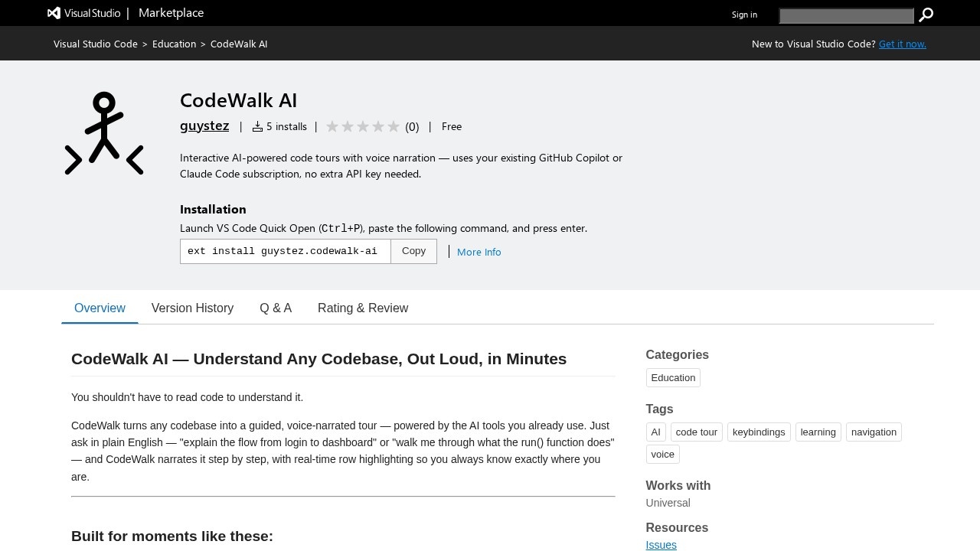Select the ext install command field

point(286,251)
